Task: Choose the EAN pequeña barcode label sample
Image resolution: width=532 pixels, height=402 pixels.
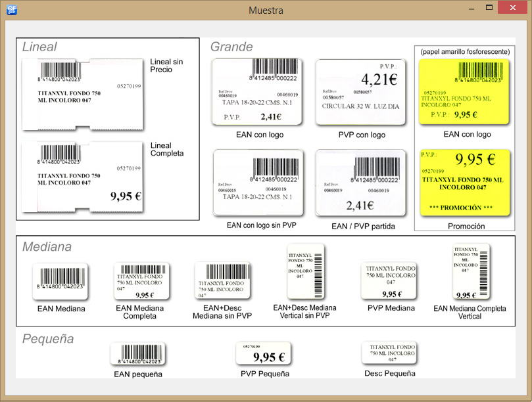Action: point(137,354)
